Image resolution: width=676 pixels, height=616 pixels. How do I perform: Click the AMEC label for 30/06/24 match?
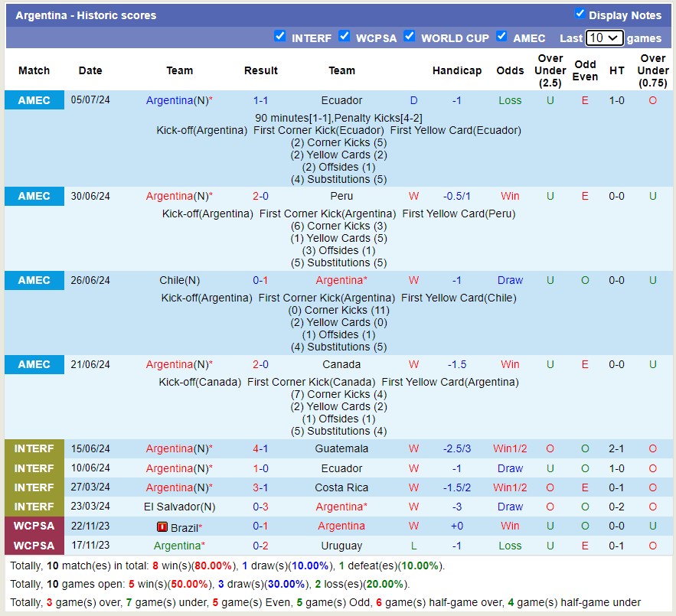point(34,196)
